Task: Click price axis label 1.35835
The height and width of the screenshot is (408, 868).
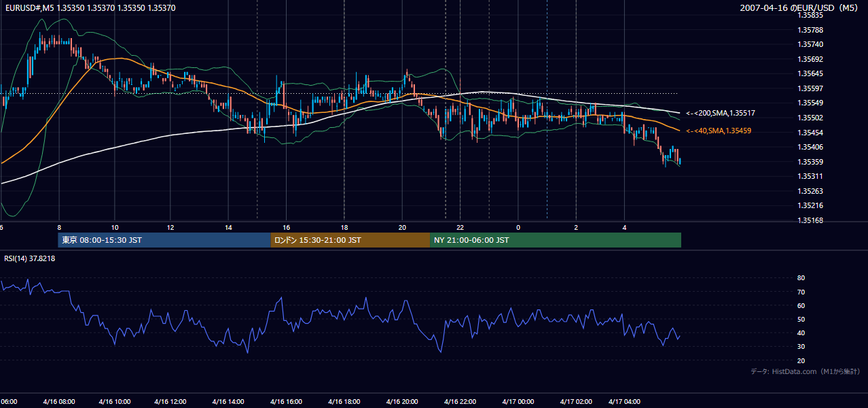Action: (x=811, y=15)
